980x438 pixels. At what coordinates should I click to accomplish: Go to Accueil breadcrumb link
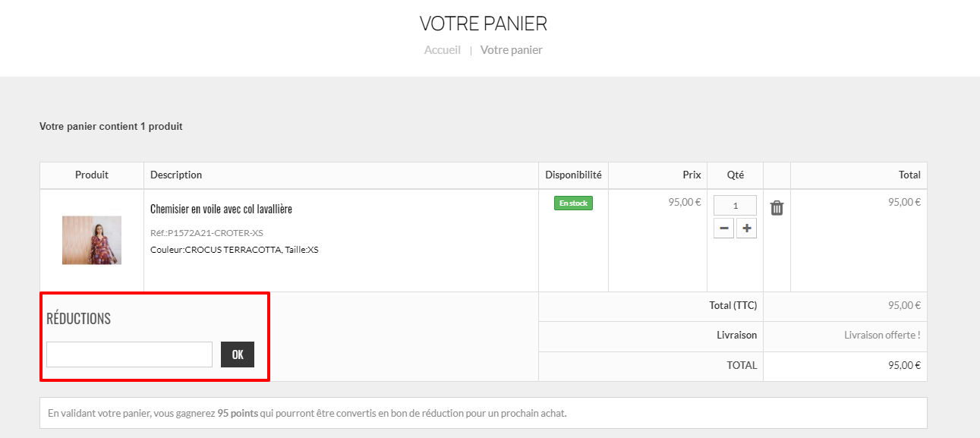coord(443,50)
